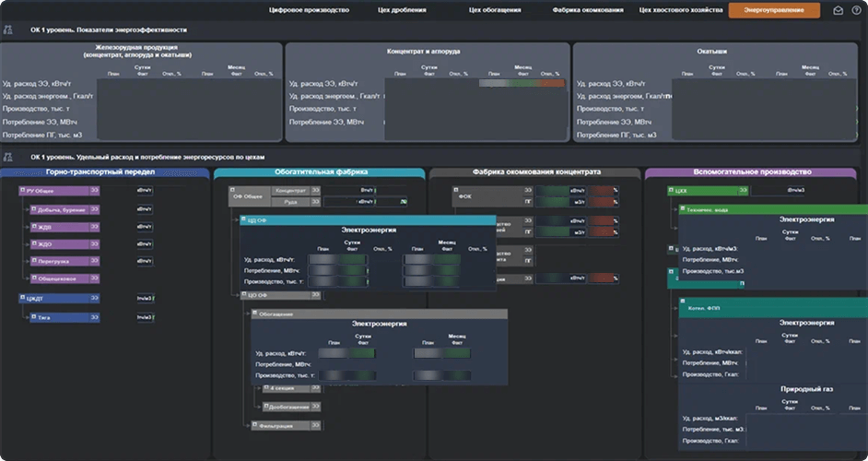
Task: Click ЭЭ badge on ЦХХ node
Action: pos(744,191)
